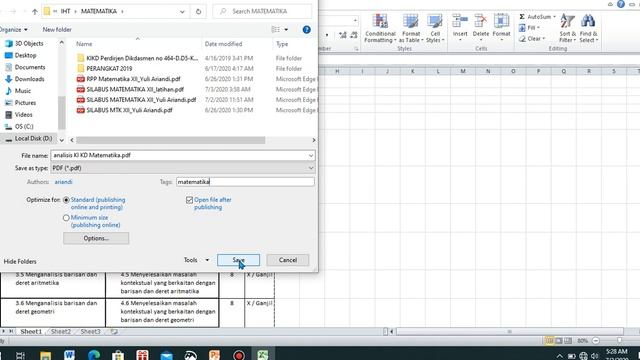
Task: Open the AutoSum dropdown arrow
Action: pyautogui.click(x=554, y=17)
